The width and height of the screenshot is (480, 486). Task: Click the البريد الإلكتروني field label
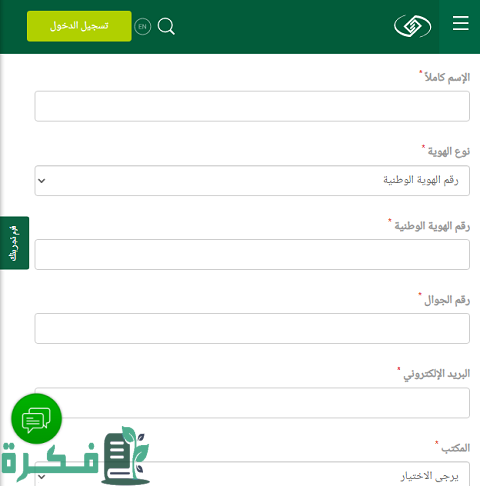(436, 374)
